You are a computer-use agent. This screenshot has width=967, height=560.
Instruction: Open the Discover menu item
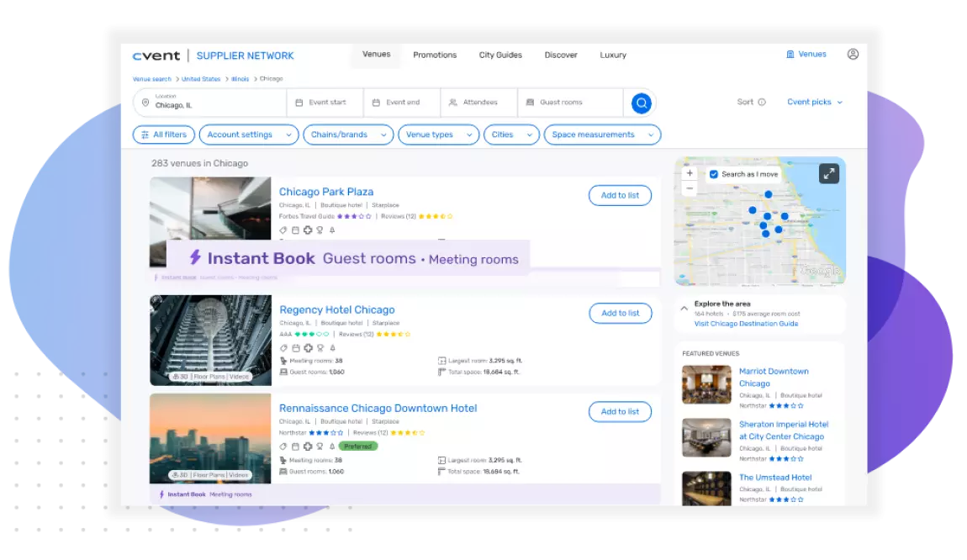tap(561, 55)
